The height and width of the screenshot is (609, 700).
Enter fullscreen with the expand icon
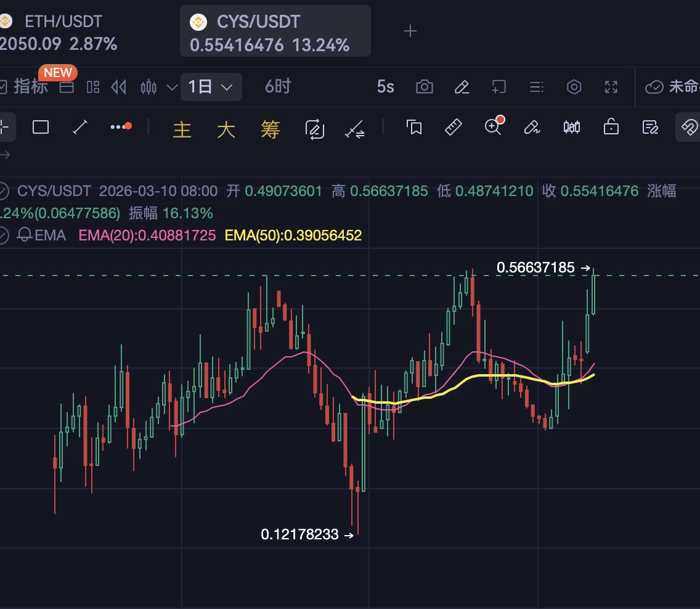pyautogui.click(x=611, y=87)
